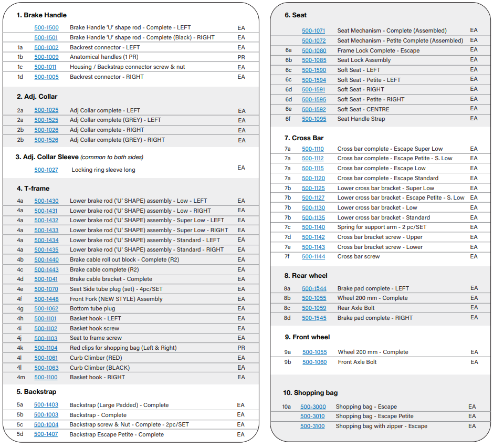Click the 500-1009 Anatomical handles link
The image size is (493, 448).
46,57
